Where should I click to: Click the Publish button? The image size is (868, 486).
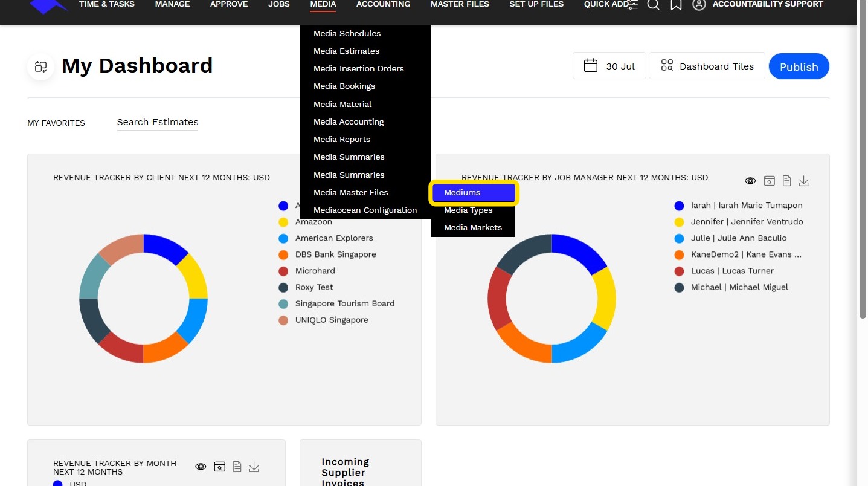(x=799, y=66)
